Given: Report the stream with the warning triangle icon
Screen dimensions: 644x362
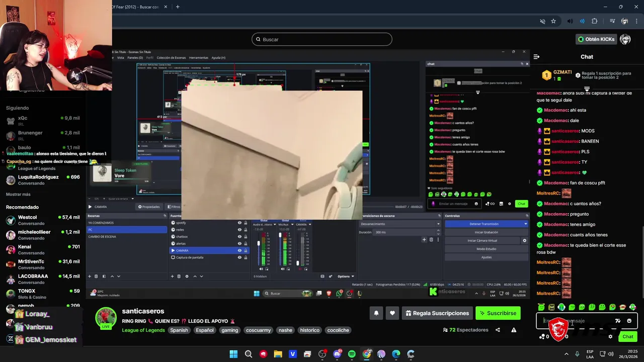Looking at the screenshot, I should coord(514,330).
